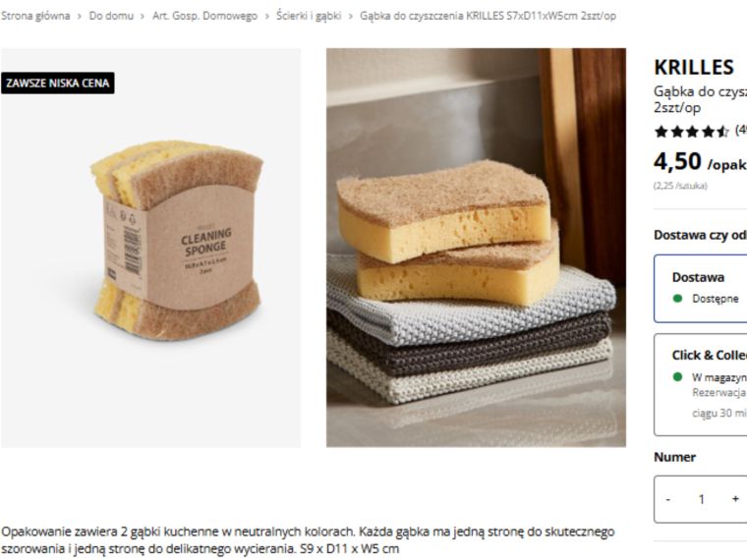Open the Strona główna breadcrumb link
The image size is (747, 560).
tap(35, 16)
